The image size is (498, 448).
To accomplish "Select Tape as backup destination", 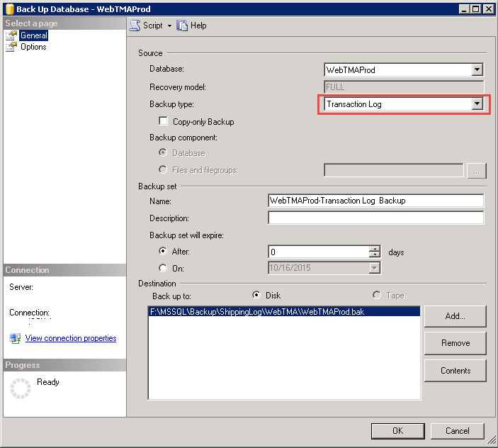I will [x=377, y=295].
